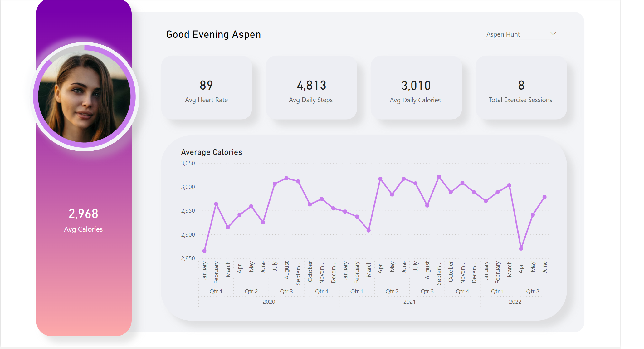The image size is (644, 349).
Task: Select the Avg Daily Steps card
Action: (x=311, y=88)
